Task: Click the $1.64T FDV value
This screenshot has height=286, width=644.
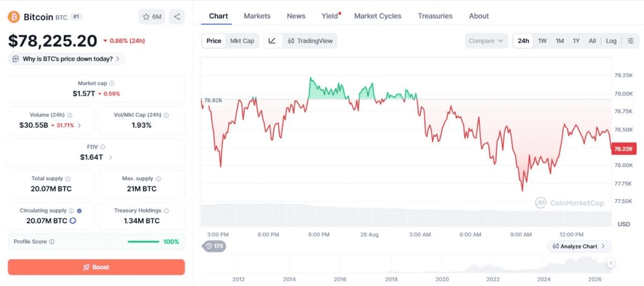Action: point(92,157)
